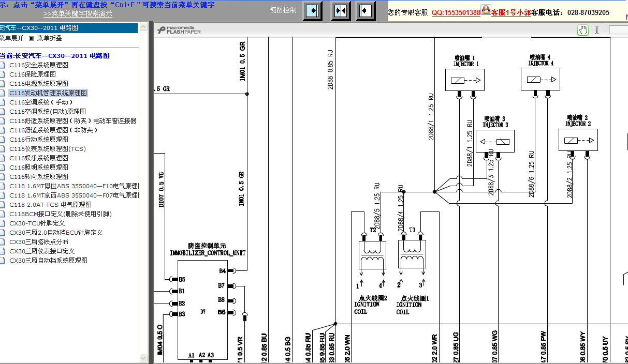Click the FlashPaper toolbar input field
Screen dimensions: 628x364
point(618,30)
